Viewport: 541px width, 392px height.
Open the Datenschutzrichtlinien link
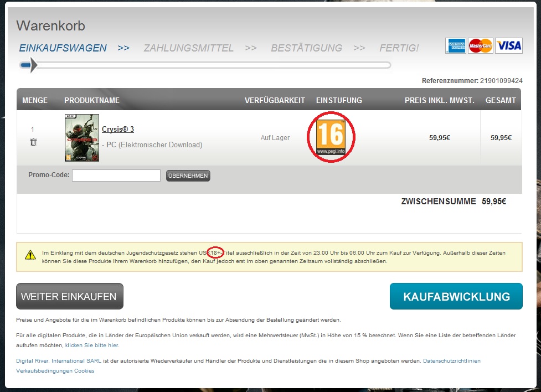[x=451, y=360]
